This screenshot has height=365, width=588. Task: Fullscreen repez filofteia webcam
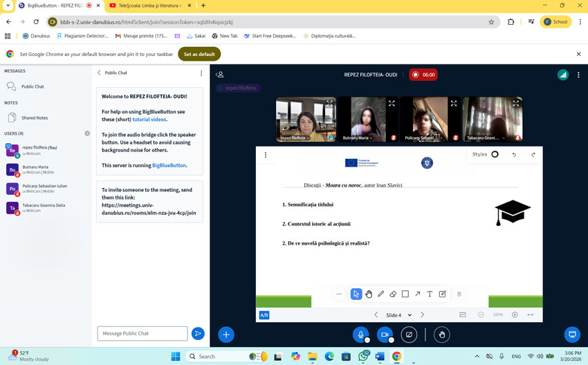[329, 103]
